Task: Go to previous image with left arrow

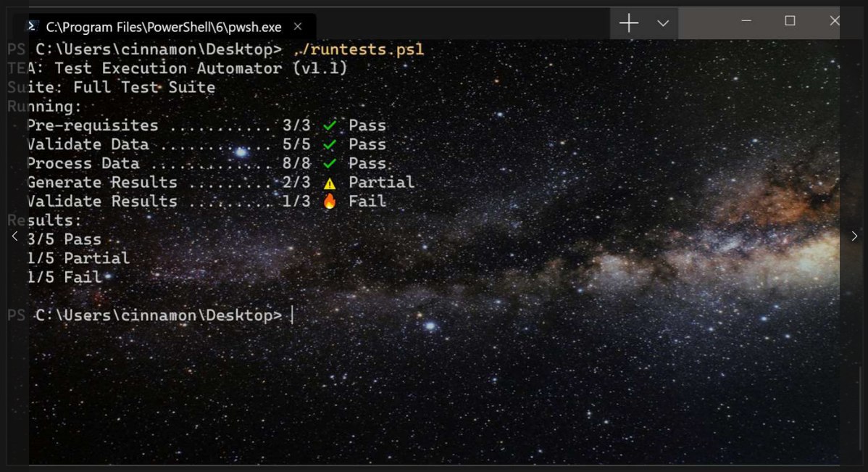Action: pyautogui.click(x=15, y=236)
